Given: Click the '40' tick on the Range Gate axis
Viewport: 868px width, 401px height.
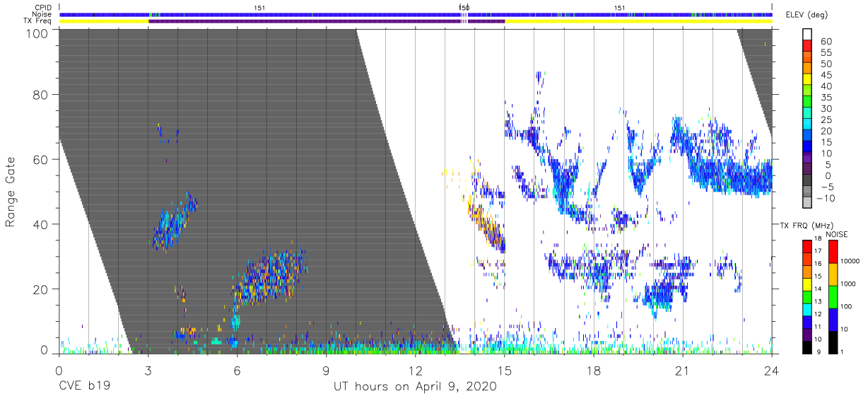Looking at the screenshot, I should pyautogui.click(x=40, y=224).
